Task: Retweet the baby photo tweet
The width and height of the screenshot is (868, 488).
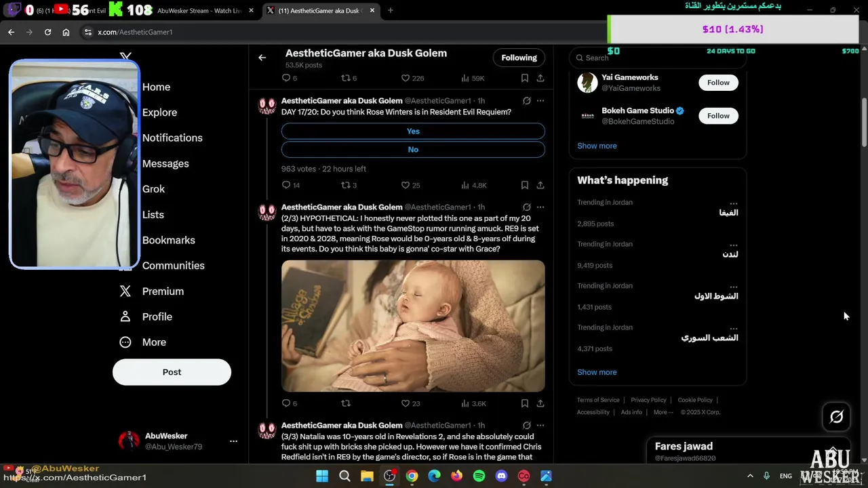Action: click(x=345, y=403)
